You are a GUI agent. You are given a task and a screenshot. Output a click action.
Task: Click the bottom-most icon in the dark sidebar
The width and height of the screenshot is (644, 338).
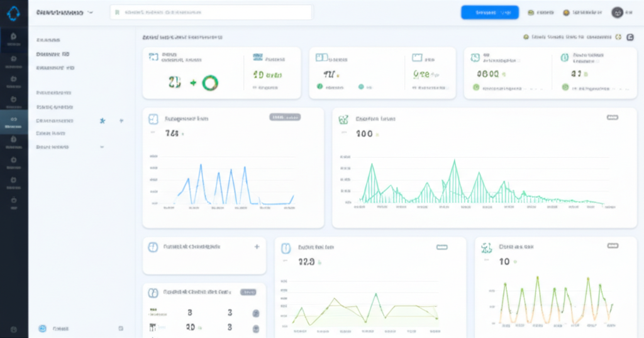[14, 329]
